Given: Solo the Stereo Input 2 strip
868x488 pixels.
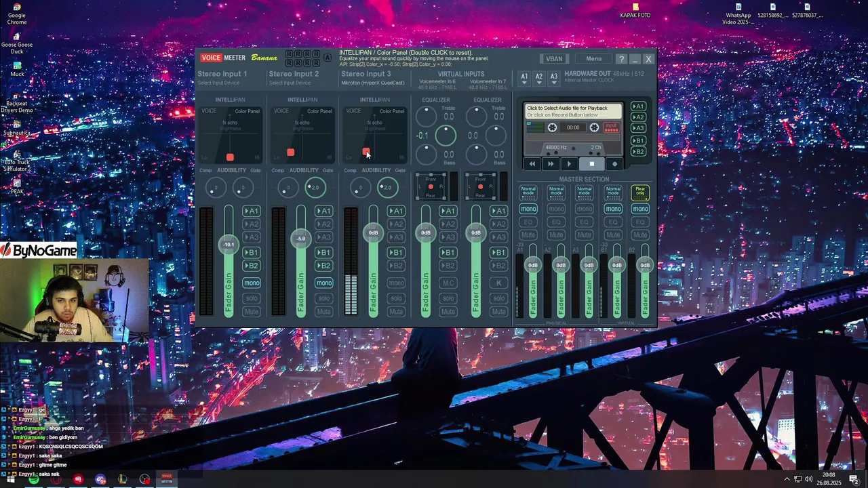Looking at the screenshot, I should (x=324, y=298).
